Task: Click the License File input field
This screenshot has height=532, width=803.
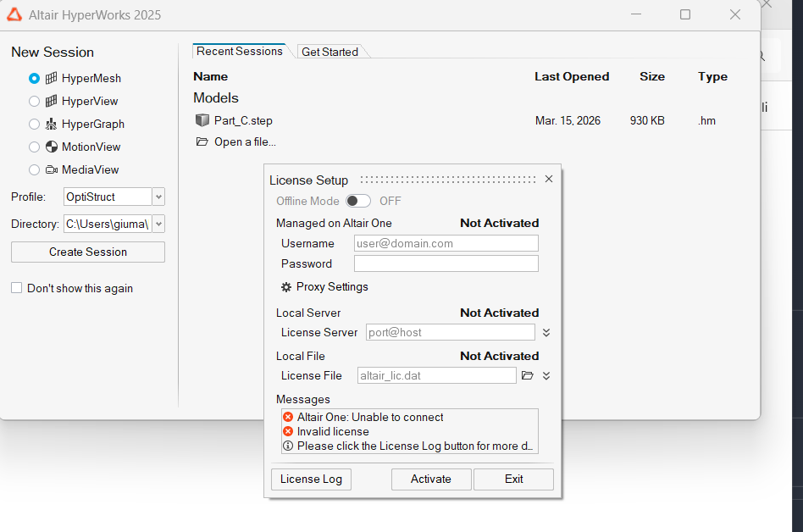Action: [x=437, y=375]
